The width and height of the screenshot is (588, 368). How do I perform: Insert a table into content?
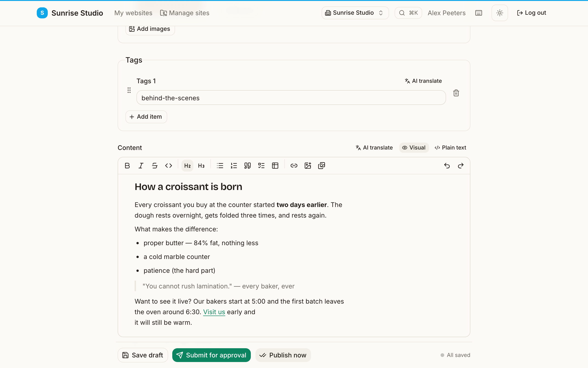pos(275,166)
